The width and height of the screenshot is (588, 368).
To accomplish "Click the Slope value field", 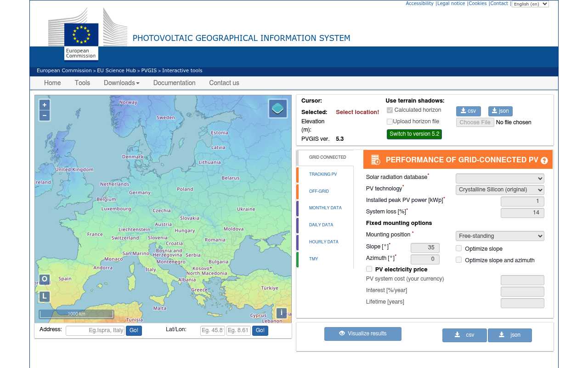I will (x=425, y=248).
